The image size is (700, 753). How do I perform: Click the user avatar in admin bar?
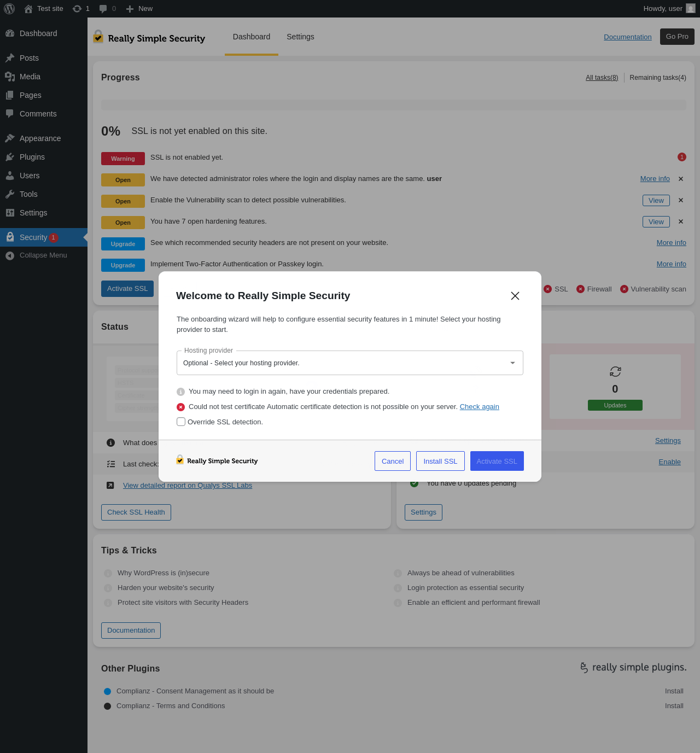pos(691,9)
